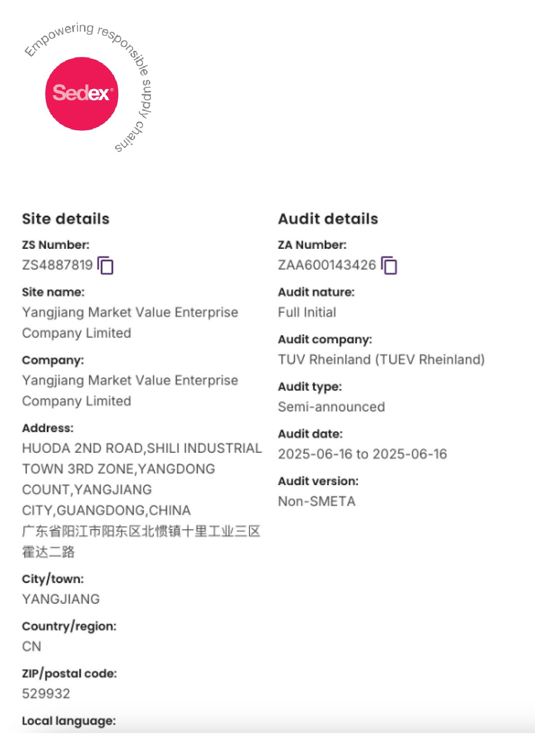Click the Local language label

coord(69,721)
